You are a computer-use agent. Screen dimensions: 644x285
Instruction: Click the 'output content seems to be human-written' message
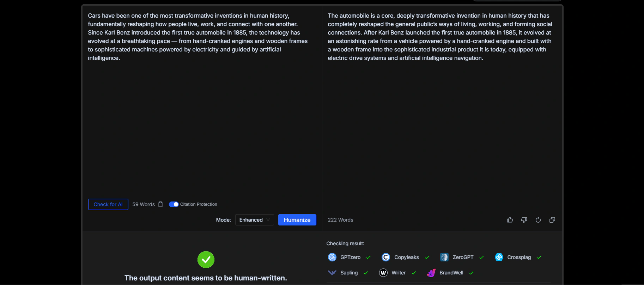206,278
